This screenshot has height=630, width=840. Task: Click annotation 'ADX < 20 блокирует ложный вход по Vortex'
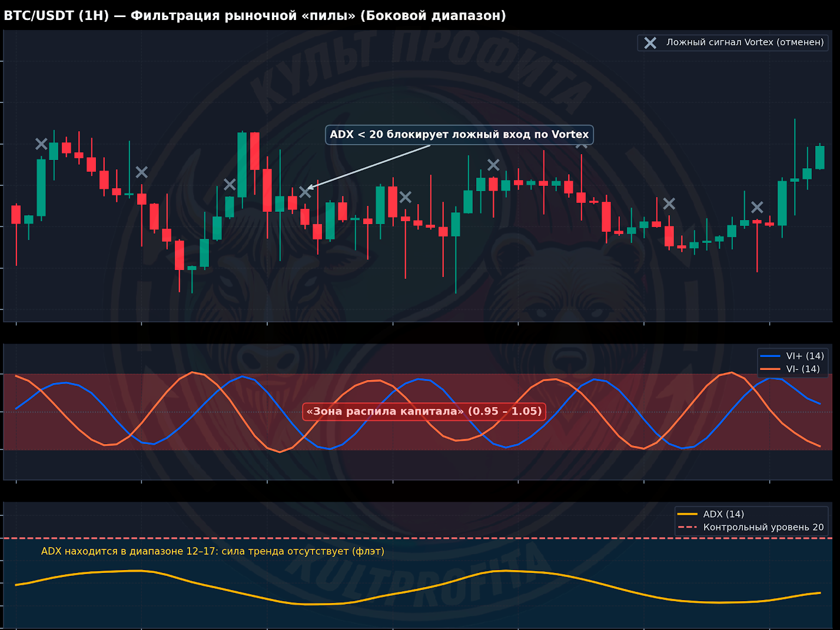459,134
